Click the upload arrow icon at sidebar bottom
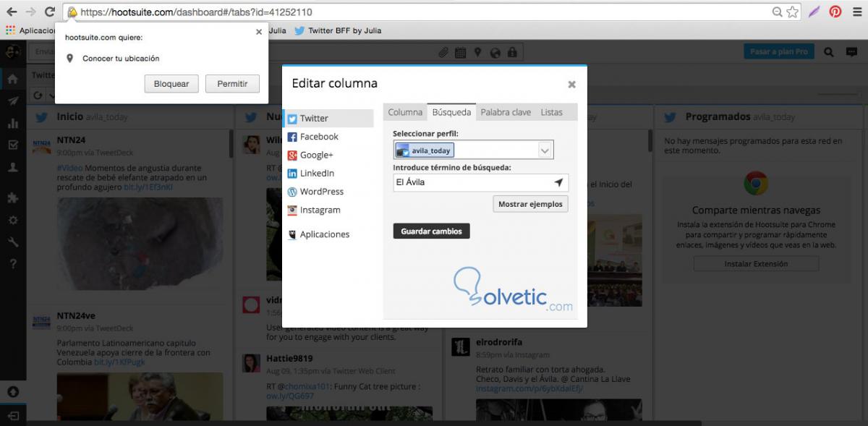The image size is (868, 426). pos(13,392)
